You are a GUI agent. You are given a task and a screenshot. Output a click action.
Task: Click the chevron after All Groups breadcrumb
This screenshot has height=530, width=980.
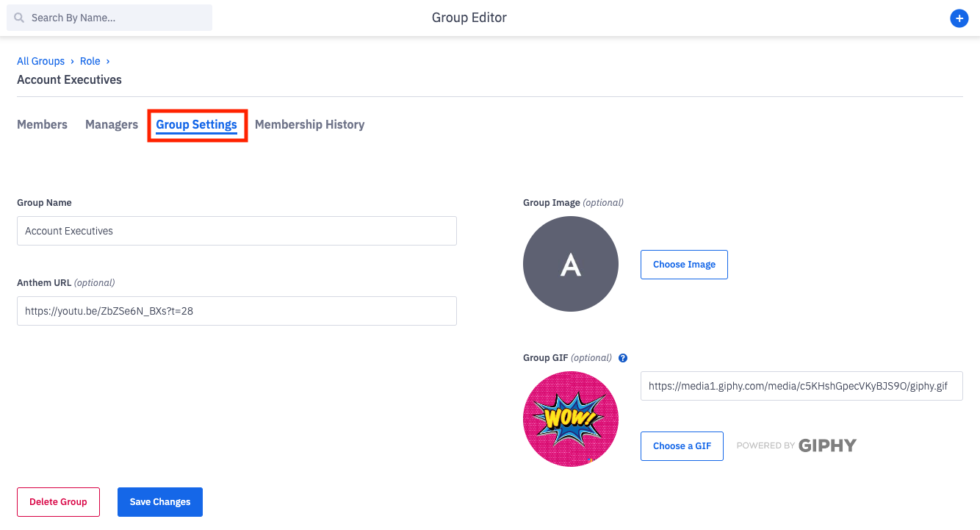click(x=71, y=61)
